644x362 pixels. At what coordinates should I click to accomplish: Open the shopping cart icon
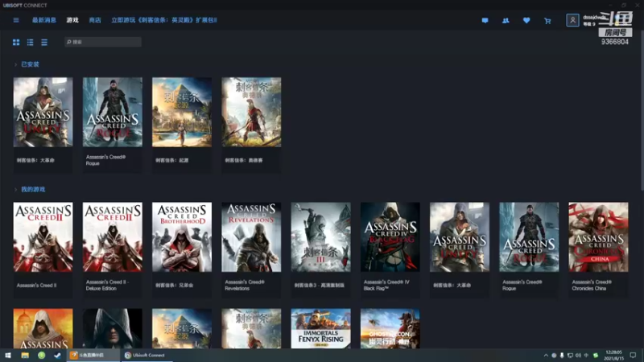coord(547,21)
